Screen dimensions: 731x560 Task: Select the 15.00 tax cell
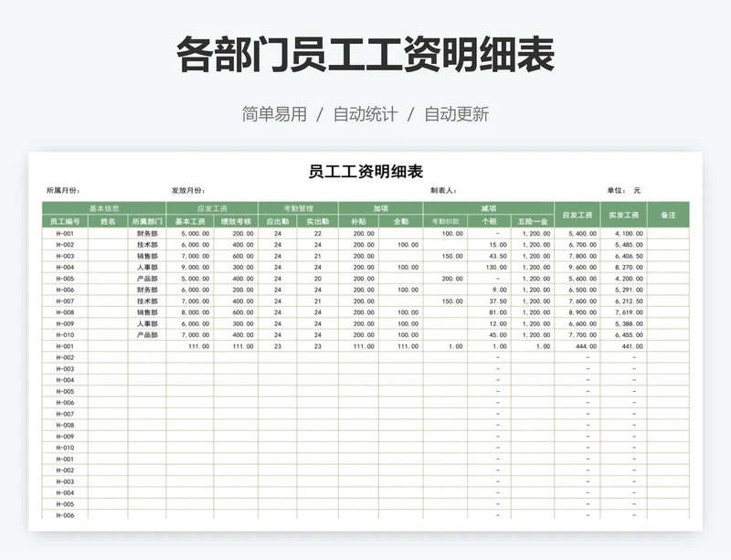pyautogui.click(x=489, y=245)
